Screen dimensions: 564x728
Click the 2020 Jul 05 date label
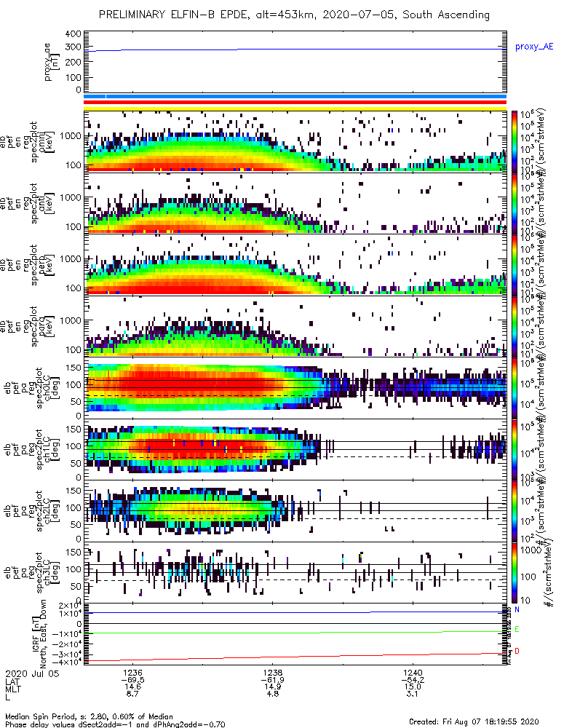[x=32, y=673]
